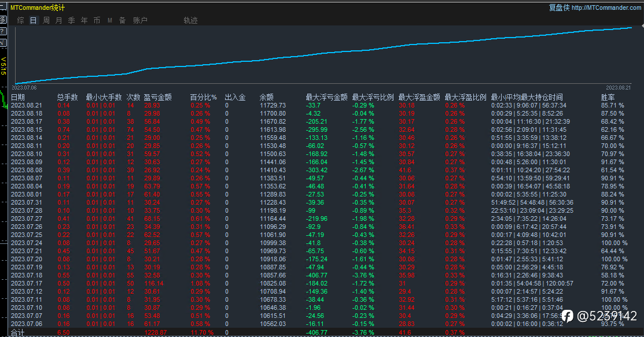
Task: Open the 周 weekly tab
Action: [x=46, y=20]
